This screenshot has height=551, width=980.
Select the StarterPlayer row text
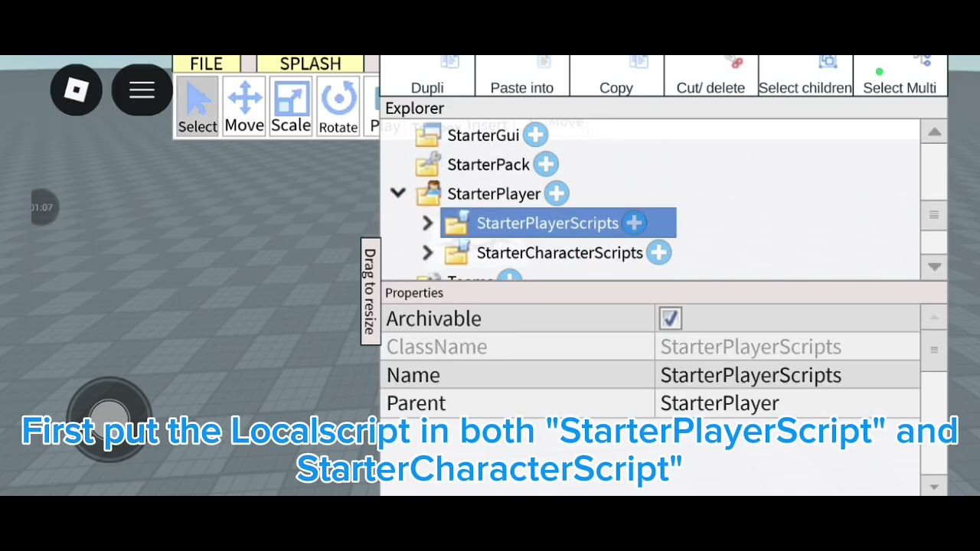click(494, 194)
